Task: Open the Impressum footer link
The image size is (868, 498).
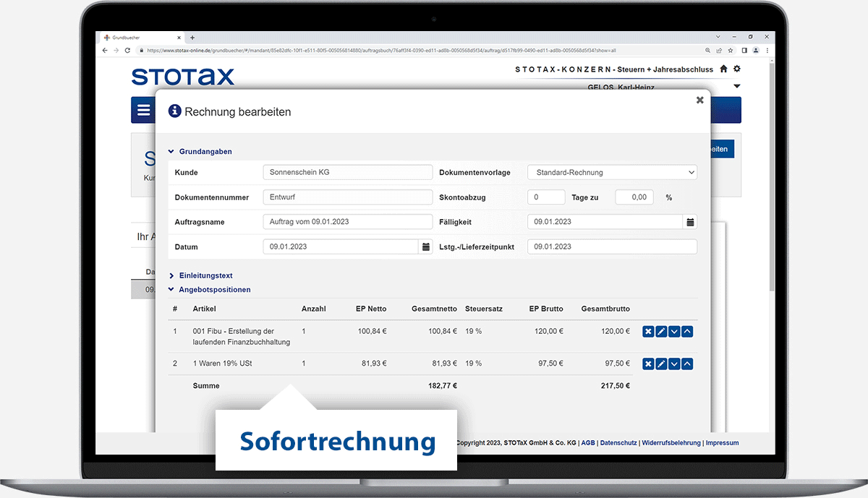Action: 722,443
